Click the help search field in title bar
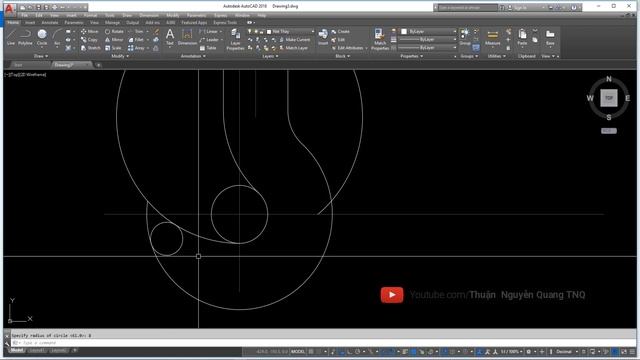Viewport: 640px width, 360px height. coord(467,7)
